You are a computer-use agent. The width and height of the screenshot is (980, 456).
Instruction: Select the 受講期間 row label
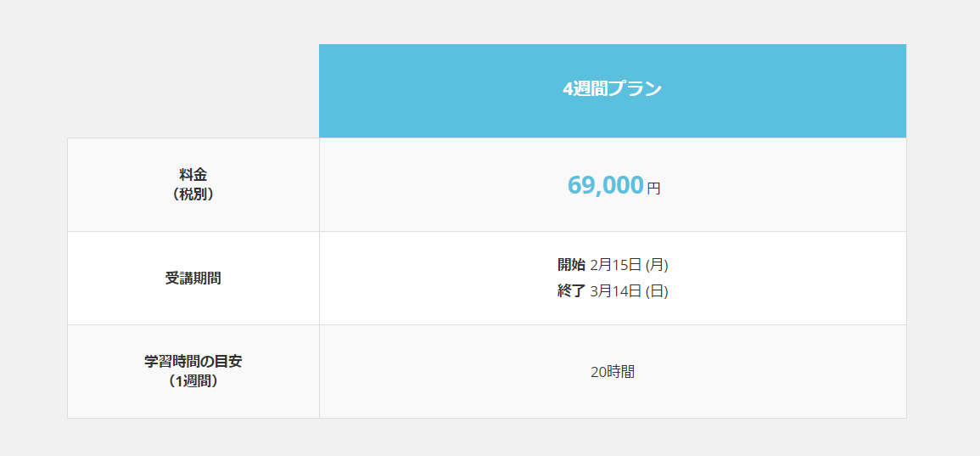[193, 278]
